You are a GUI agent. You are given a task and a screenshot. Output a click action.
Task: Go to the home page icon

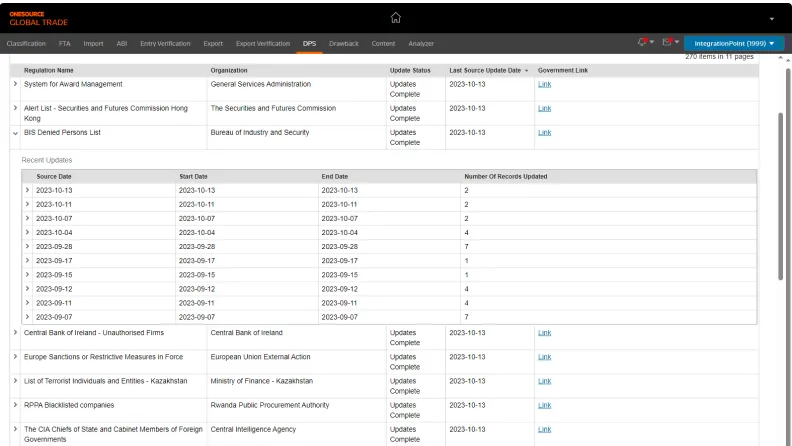point(395,17)
